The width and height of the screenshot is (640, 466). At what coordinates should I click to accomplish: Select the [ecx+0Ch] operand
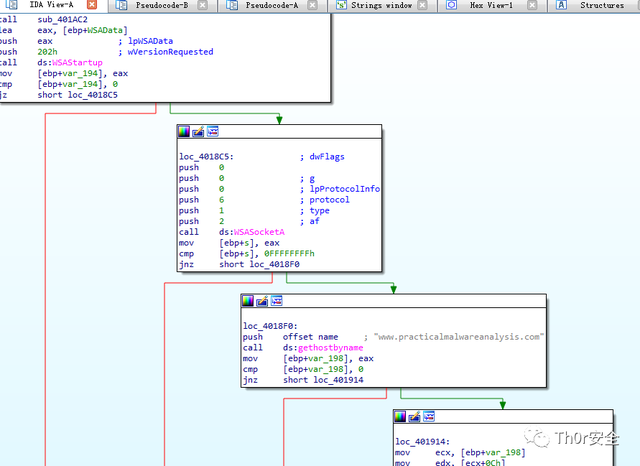pyautogui.click(x=483, y=462)
